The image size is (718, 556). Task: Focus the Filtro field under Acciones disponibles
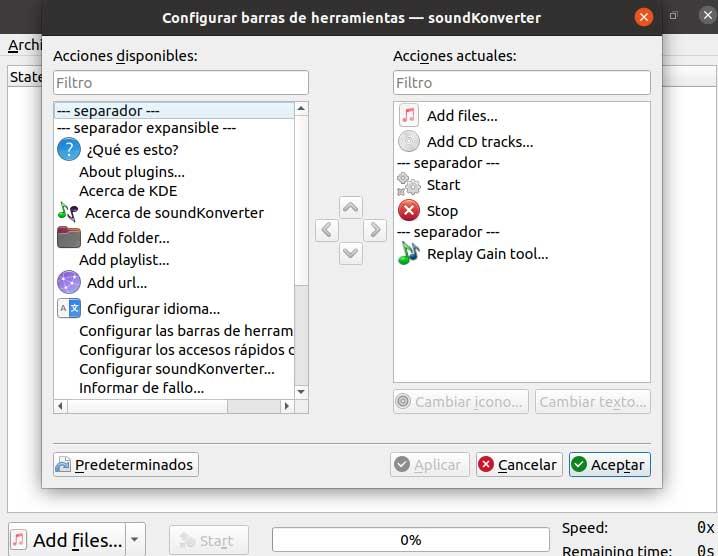point(181,82)
